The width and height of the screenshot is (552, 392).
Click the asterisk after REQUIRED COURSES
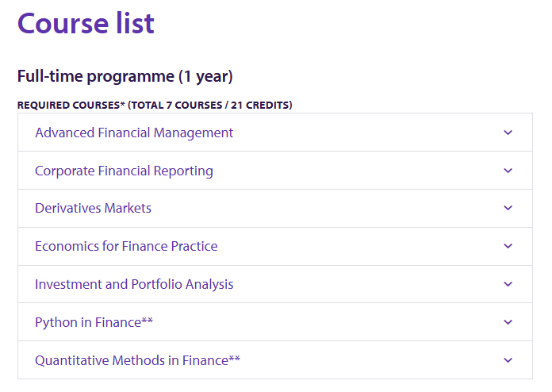pyautogui.click(x=122, y=104)
